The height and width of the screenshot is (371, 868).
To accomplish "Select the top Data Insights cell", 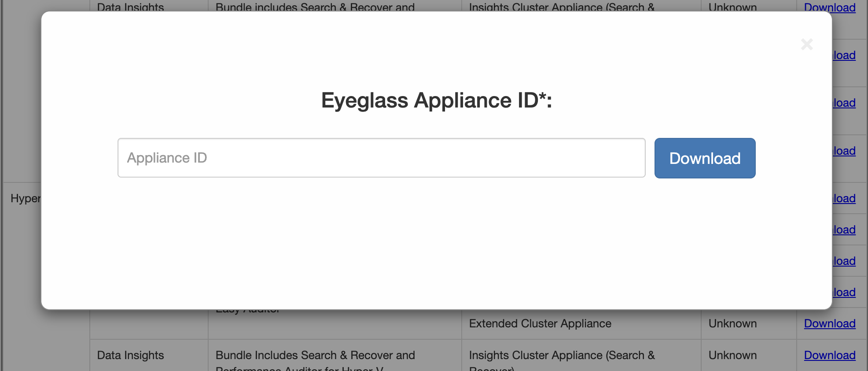I will point(131,6).
